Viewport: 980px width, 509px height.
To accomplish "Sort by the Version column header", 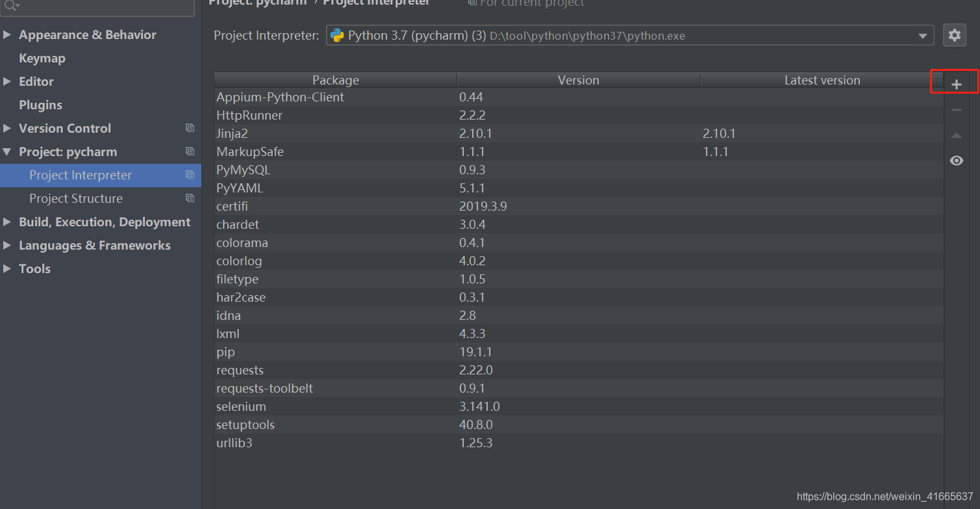I will click(579, 80).
